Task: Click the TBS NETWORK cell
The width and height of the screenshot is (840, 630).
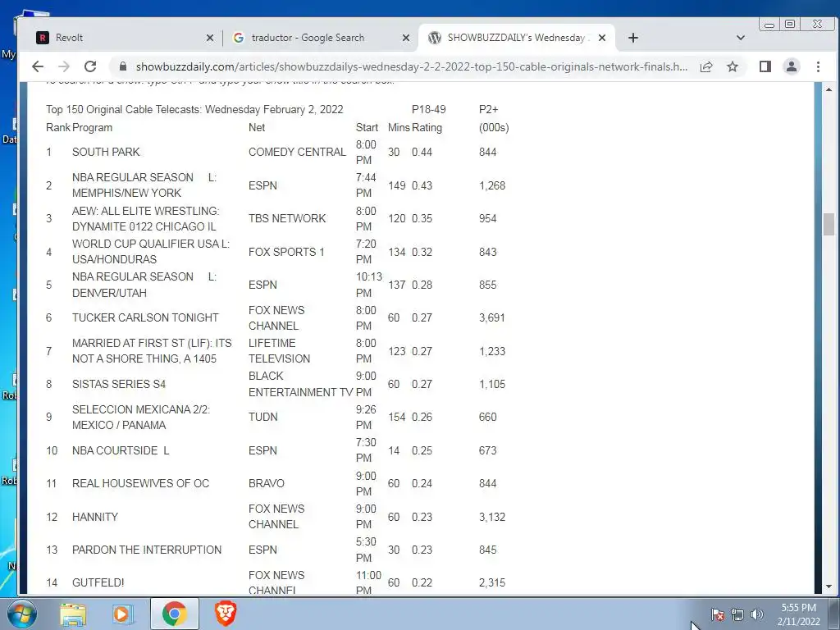Action: click(x=286, y=218)
